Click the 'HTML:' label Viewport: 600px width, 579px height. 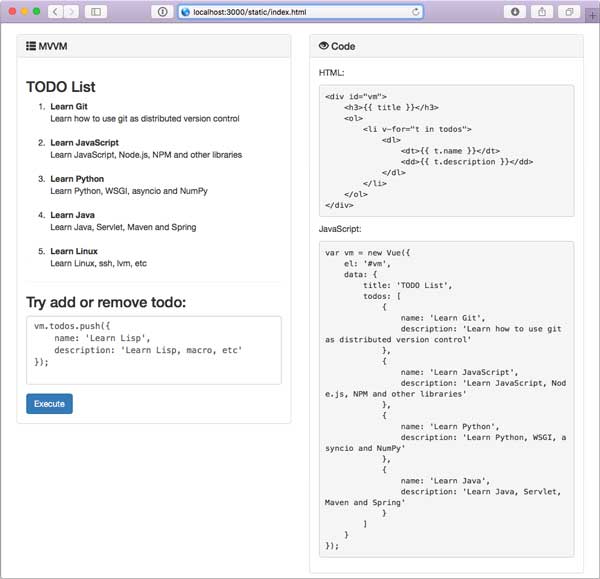pyautogui.click(x=331, y=73)
